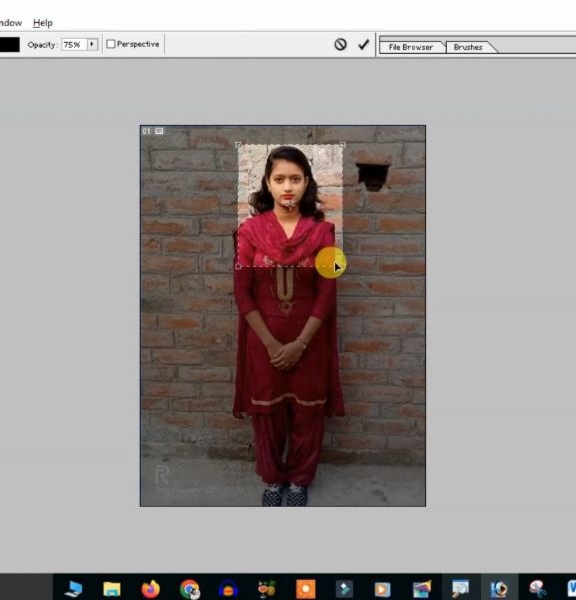Open the Window menu
This screenshot has width=576, height=600.
pos(10,23)
